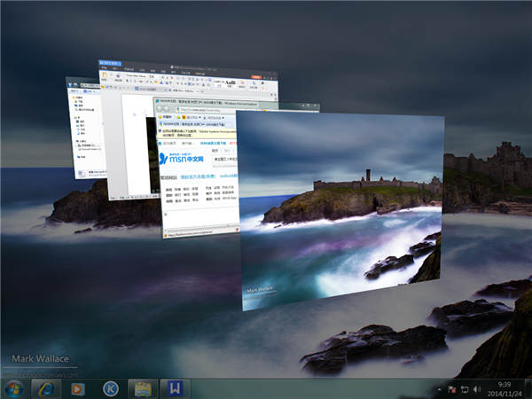Open Internet Explorer from the taskbar
The width and height of the screenshot is (532, 399).
45,388
